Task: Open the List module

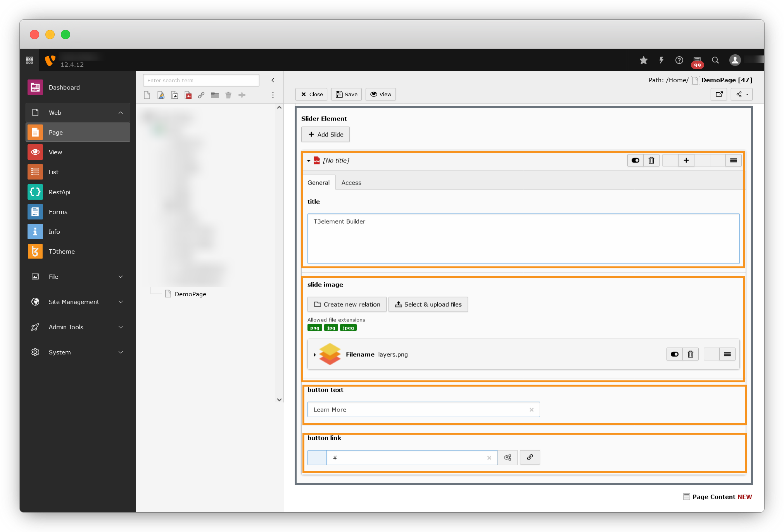Action: pos(54,172)
